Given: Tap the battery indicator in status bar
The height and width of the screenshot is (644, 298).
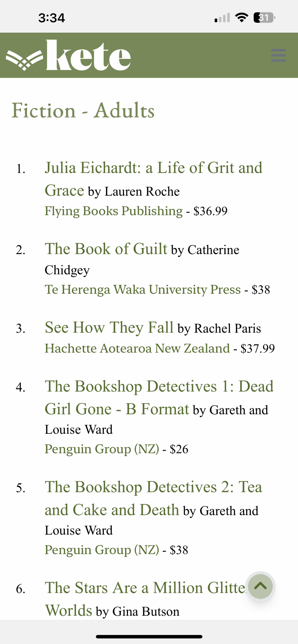Looking at the screenshot, I should tap(264, 18).
